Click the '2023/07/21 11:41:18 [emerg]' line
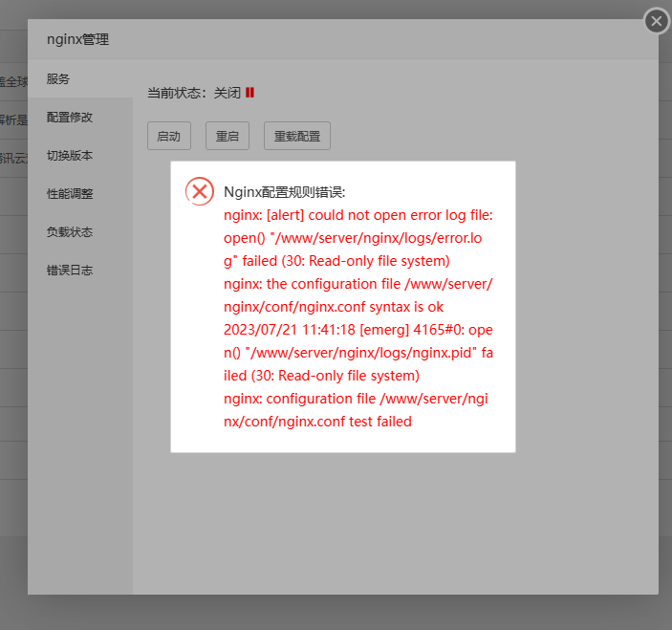The width and height of the screenshot is (672, 630). [358, 330]
